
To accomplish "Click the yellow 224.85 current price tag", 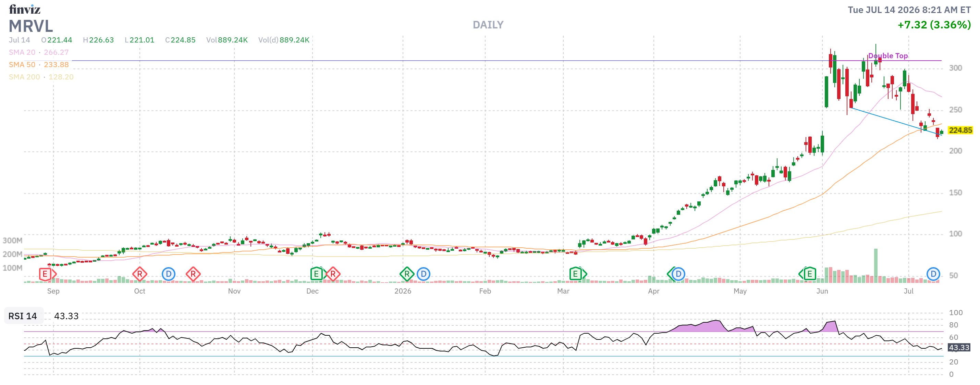I will (x=960, y=131).
